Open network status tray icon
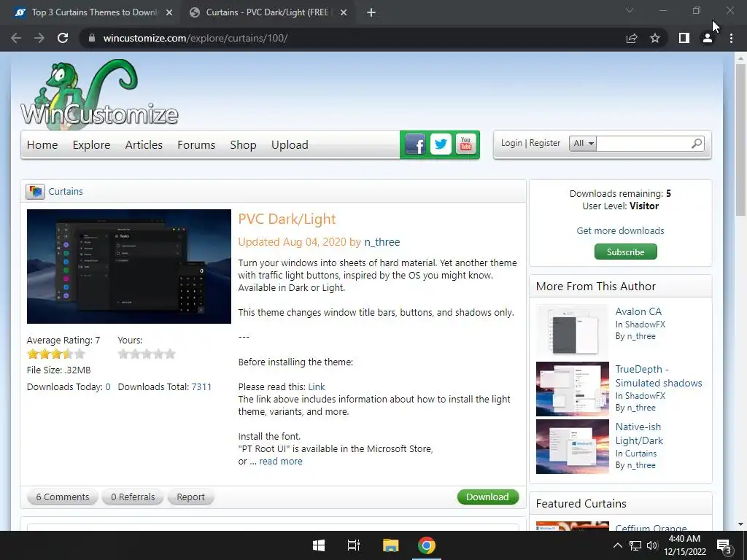747x560 pixels. (635, 545)
